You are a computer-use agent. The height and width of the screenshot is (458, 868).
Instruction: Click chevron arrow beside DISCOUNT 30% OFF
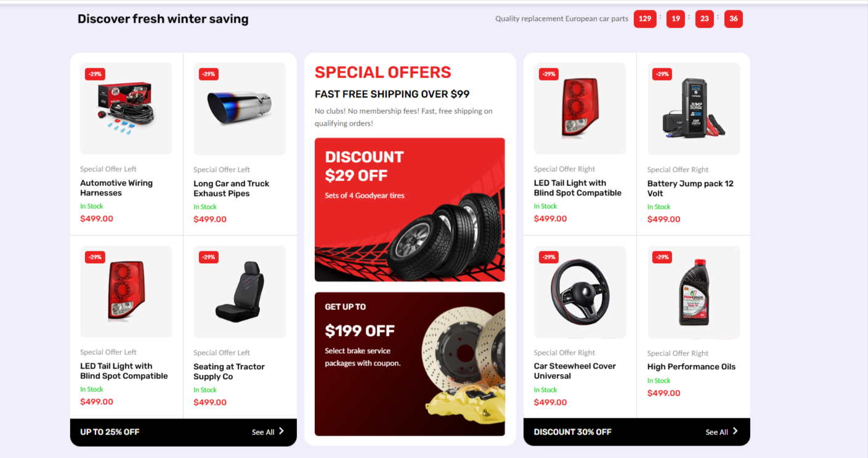pyautogui.click(x=735, y=431)
